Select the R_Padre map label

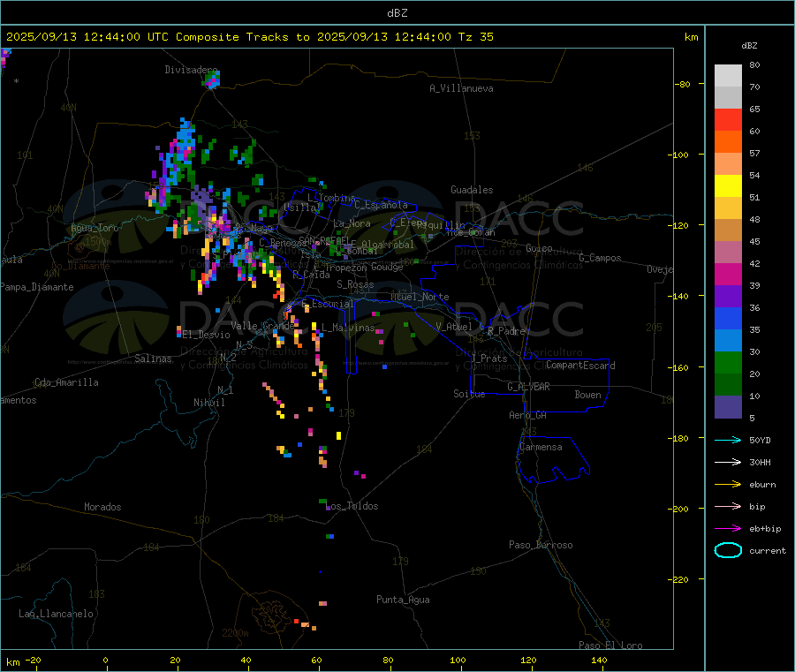pyautogui.click(x=506, y=331)
